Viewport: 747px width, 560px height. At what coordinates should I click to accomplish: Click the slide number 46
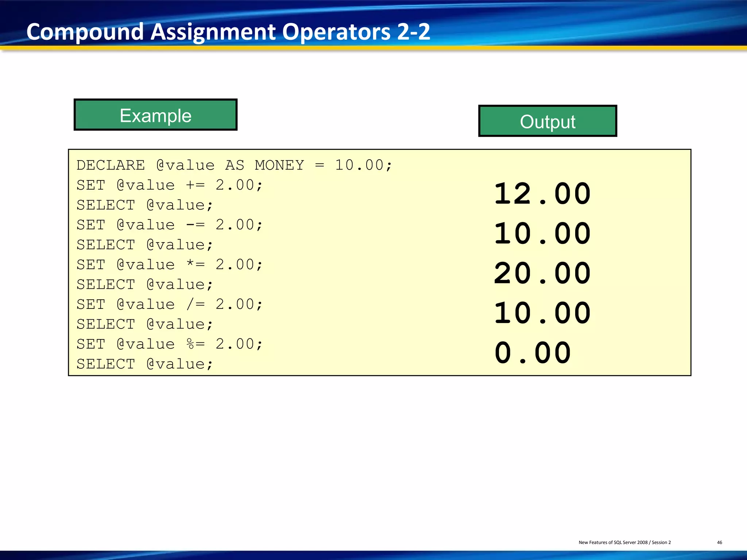tap(719, 542)
